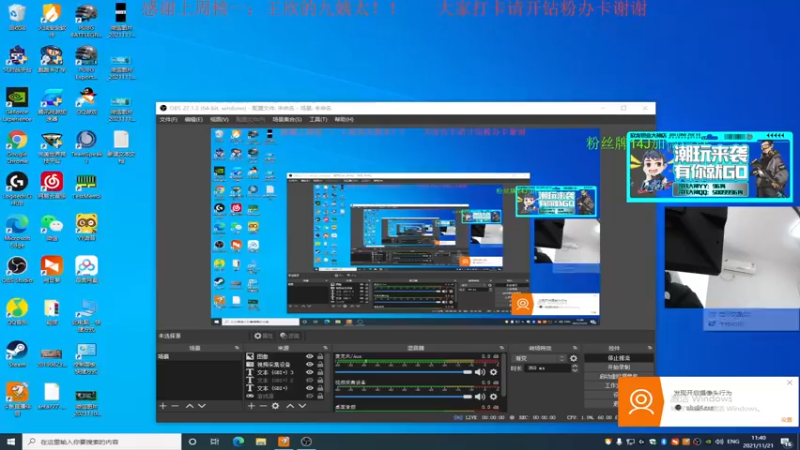Open File Explorer from taskbar
Viewport: 800px width, 450px height.
[x=261, y=441]
